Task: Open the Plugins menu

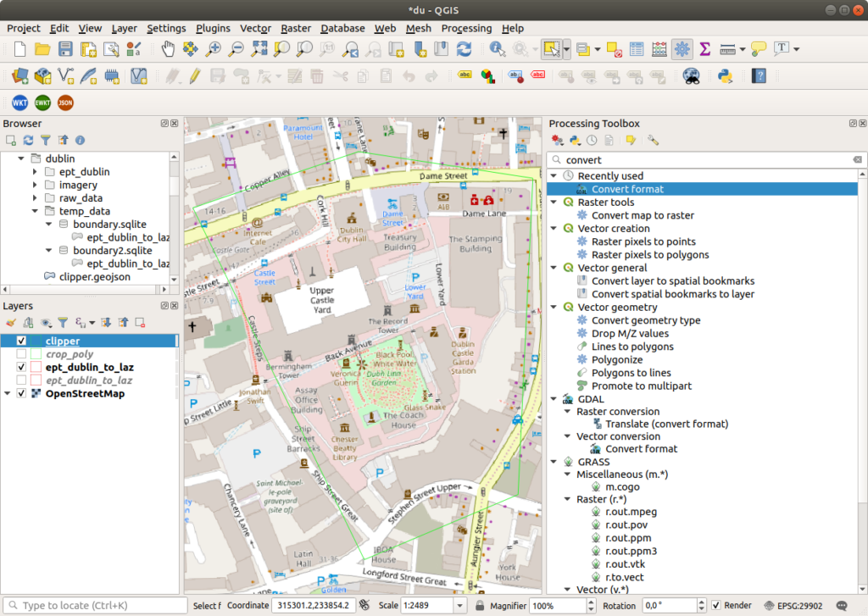Action: point(213,28)
